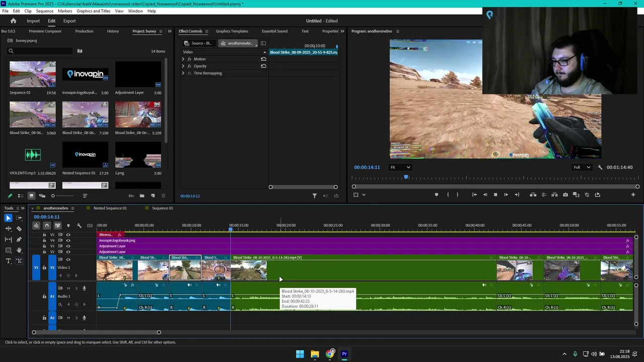This screenshot has height=362, width=644.
Task: Open the File menu
Action: coord(5,11)
